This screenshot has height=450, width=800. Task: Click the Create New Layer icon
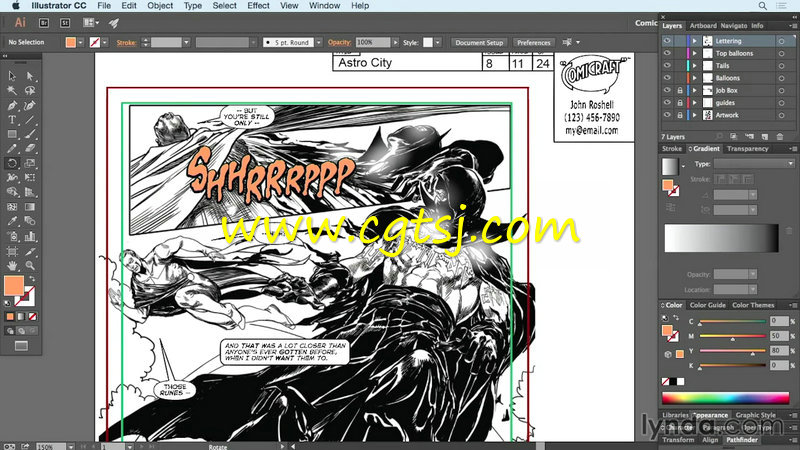(x=764, y=137)
